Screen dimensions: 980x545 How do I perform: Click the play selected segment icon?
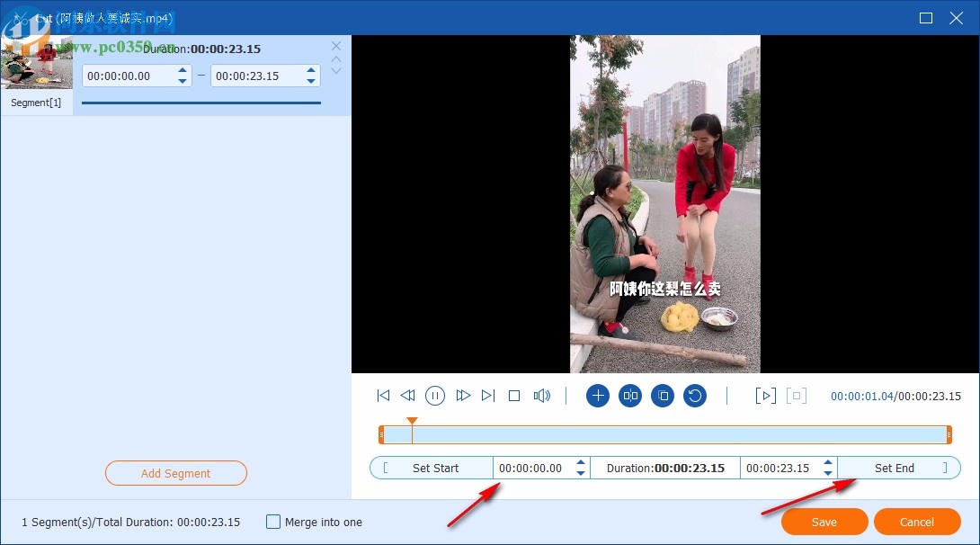(x=765, y=395)
